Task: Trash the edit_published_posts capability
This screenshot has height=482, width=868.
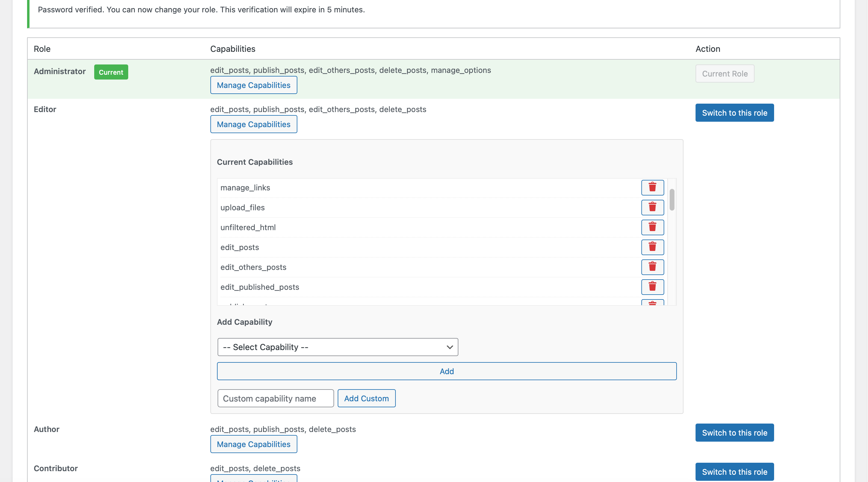Action: (x=652, y=287)
